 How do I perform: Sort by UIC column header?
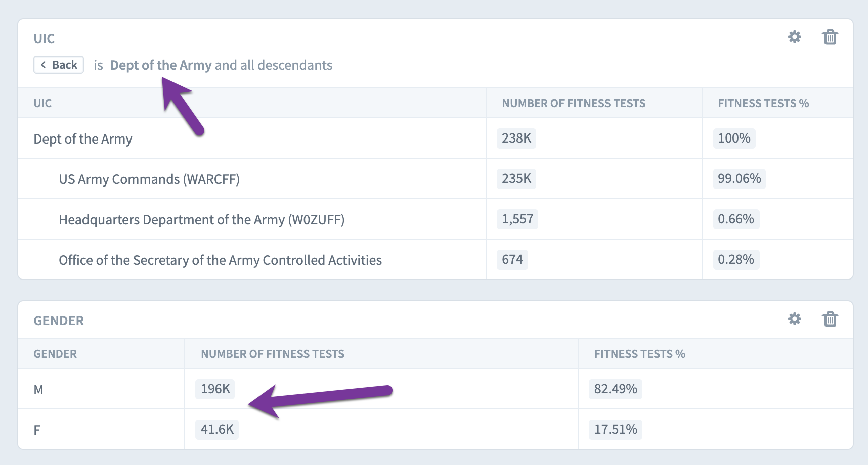pos(42,103)
